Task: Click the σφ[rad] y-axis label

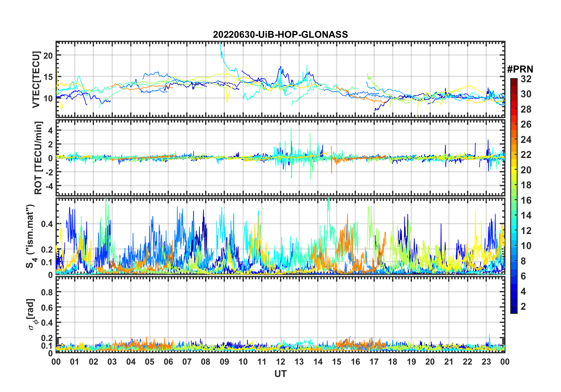Action: 32,314
